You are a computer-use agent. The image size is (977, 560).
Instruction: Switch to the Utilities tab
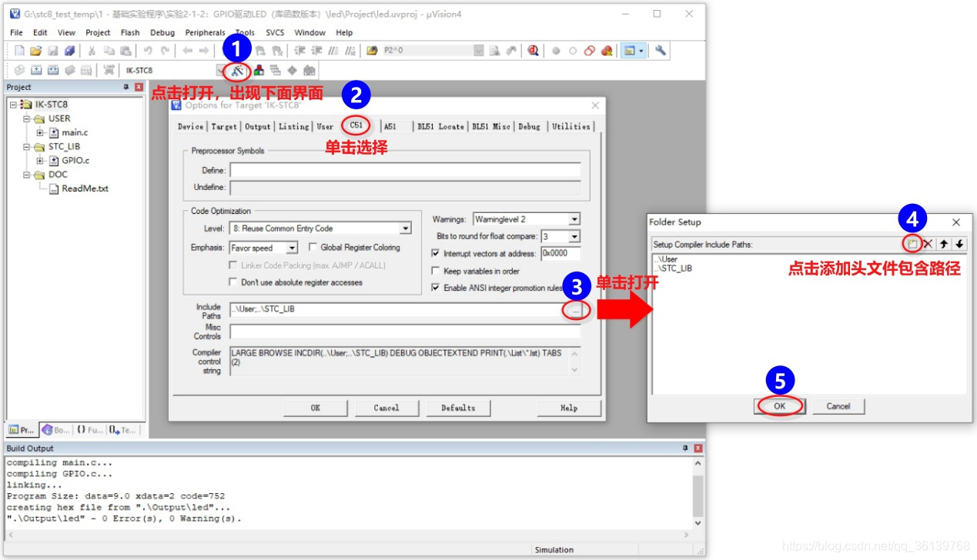click(570, 126)
